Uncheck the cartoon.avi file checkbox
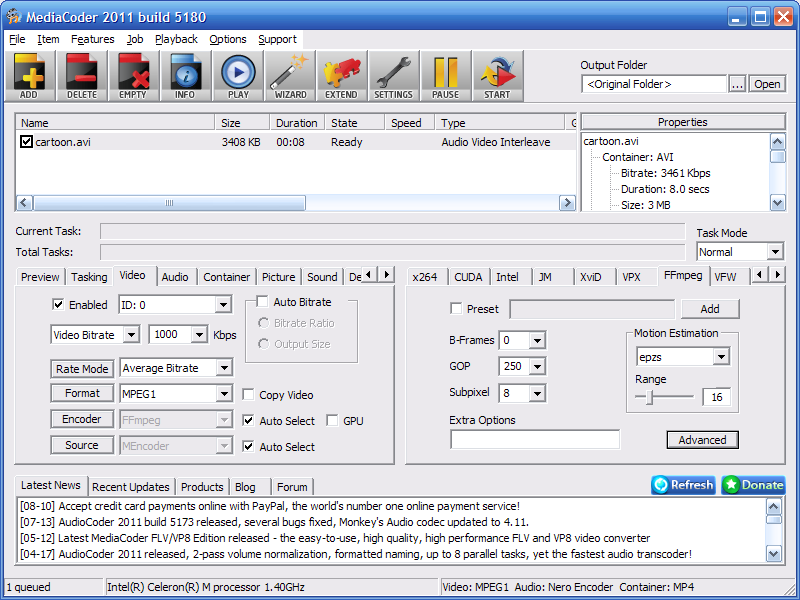 [x=27, y=141]
